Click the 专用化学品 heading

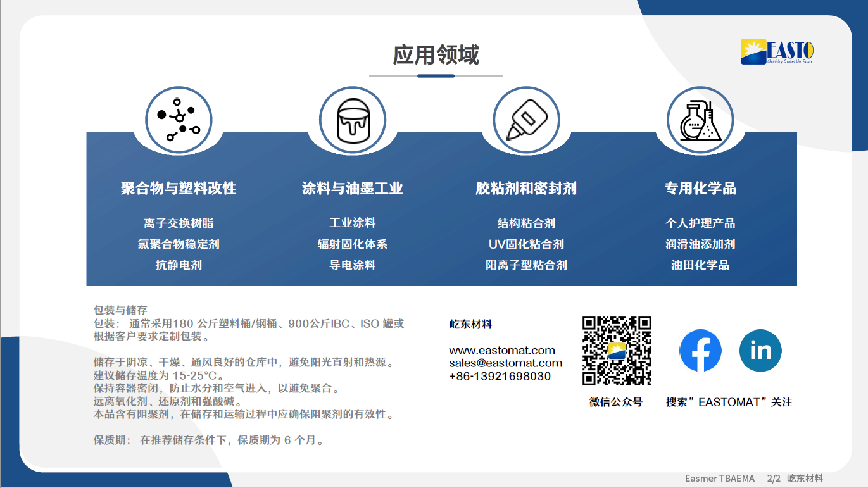pos(700,188)
